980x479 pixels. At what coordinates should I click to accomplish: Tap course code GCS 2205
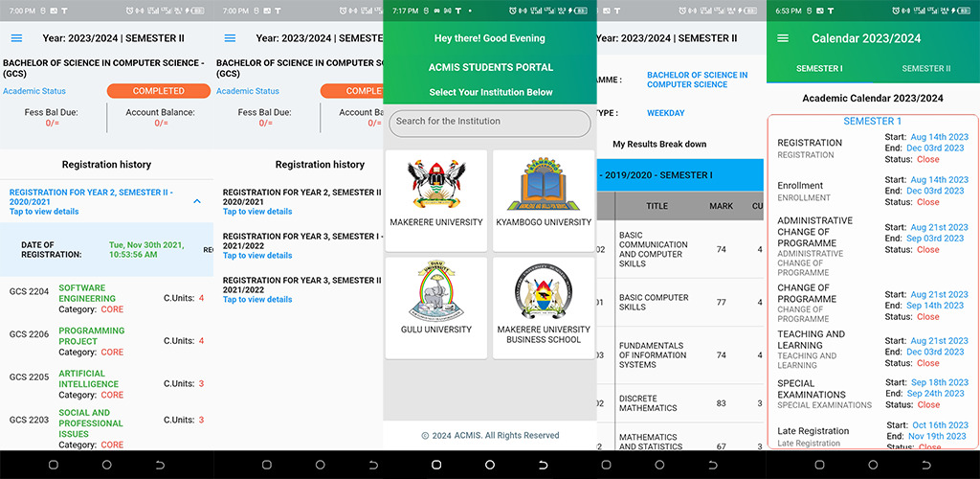[29, 376]
